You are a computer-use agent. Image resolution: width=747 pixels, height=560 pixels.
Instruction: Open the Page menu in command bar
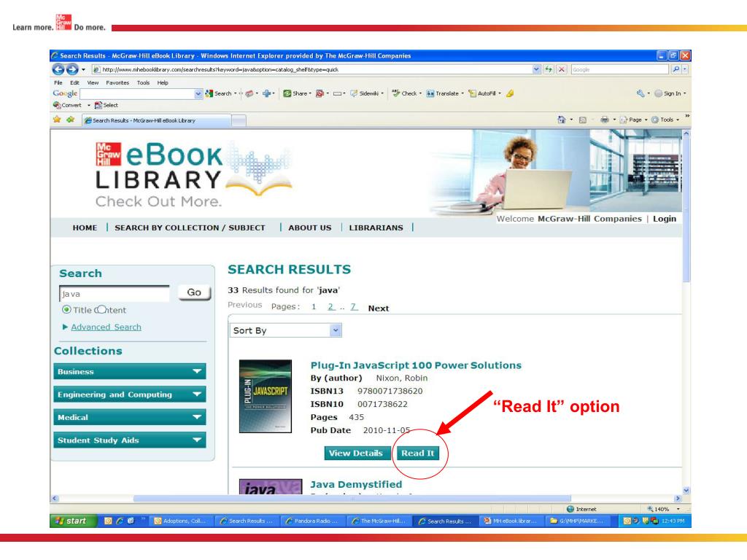[x=633, y=120]
